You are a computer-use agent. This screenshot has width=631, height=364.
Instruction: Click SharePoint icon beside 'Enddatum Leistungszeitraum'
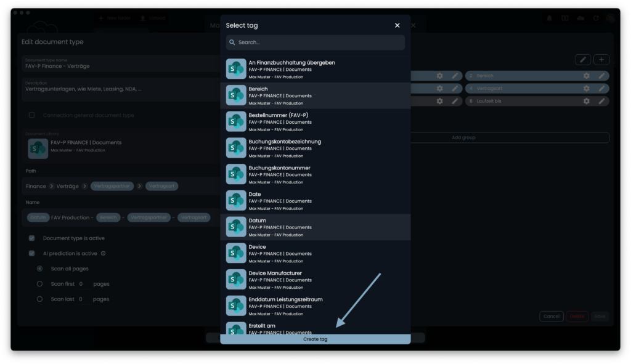[236, 306]
